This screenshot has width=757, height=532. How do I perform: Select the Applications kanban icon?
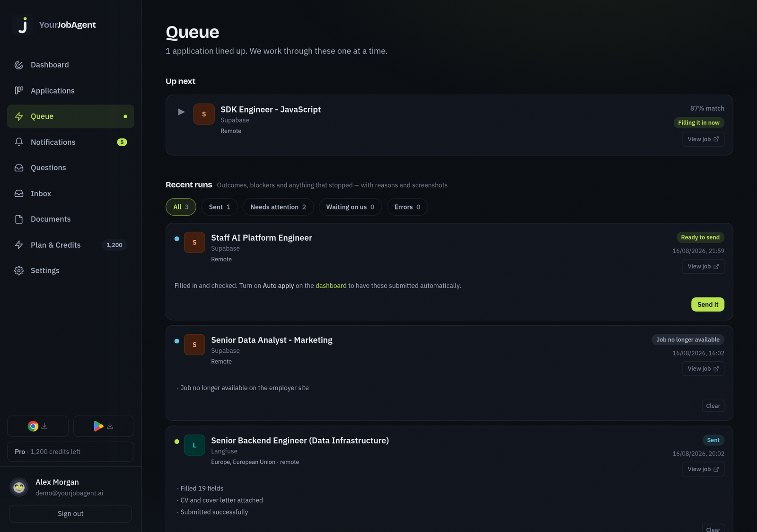[19, 90]
